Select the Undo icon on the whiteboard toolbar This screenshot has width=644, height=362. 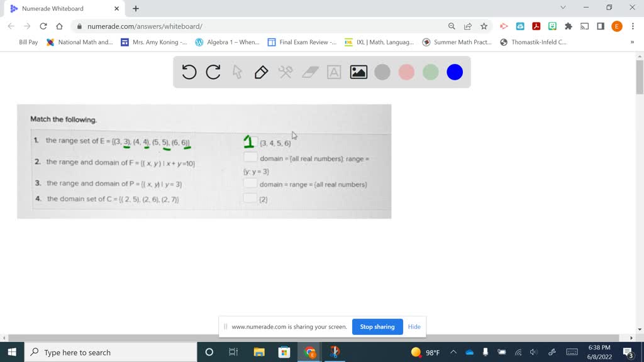tap(189, 72)
